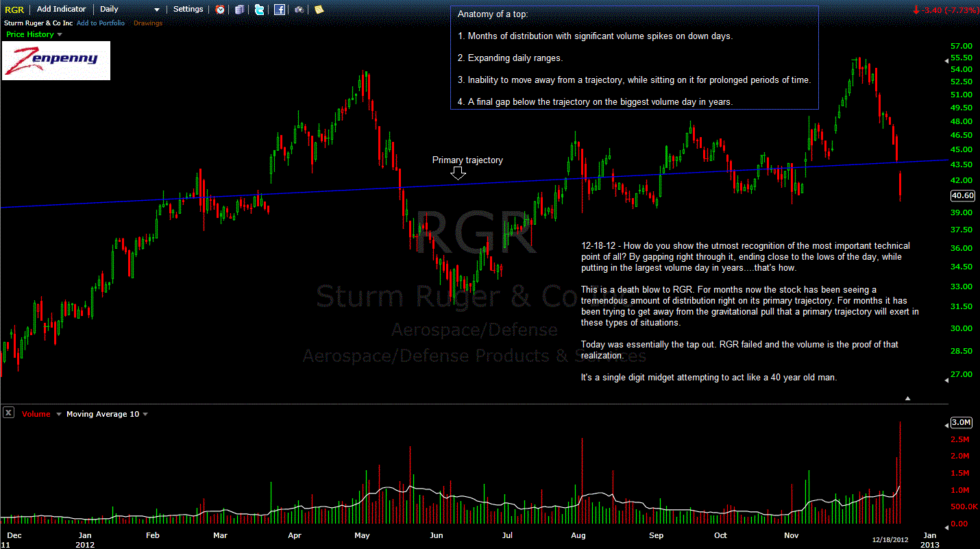Click the 12/18/2012 date label
Viewport: 980px width, 549px height.
[890, 541]
